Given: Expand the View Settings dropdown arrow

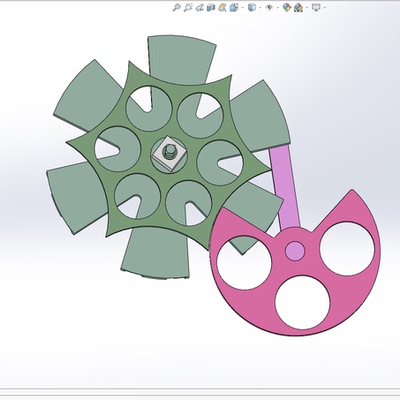Looking at the screenshot, I should [x=324, y=7].
